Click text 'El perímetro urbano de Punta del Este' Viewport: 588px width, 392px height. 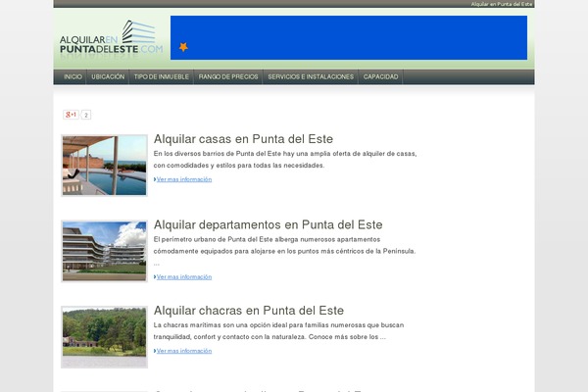[213, 239]
